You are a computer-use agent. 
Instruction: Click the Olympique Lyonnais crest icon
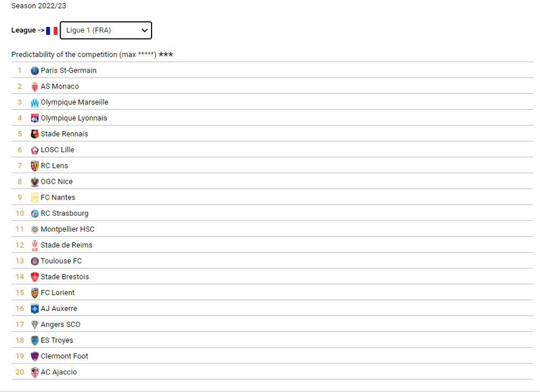tap(35, 118)
